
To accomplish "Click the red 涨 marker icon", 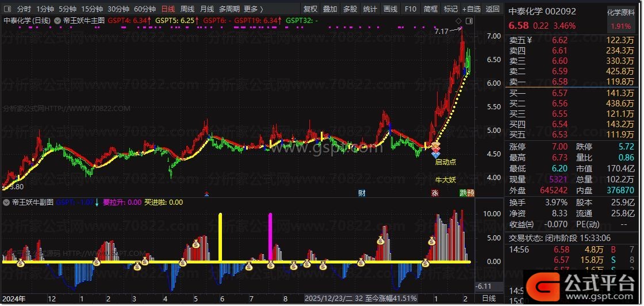I will coord(435,193).
